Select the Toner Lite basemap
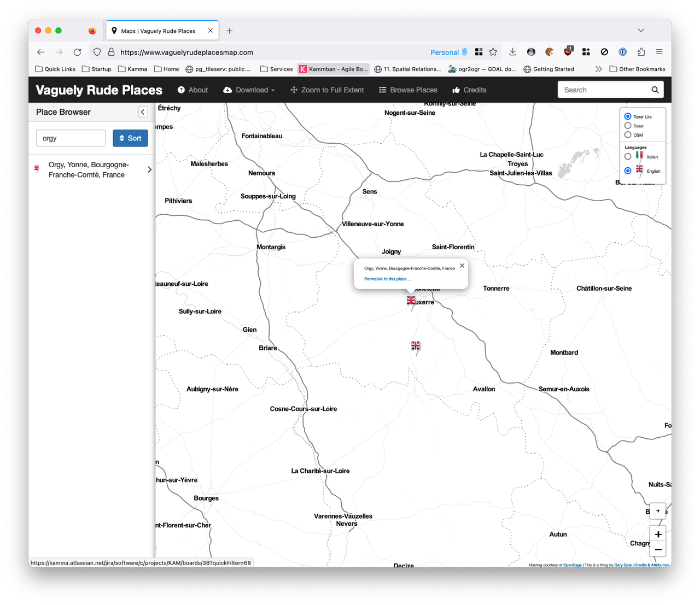This screenshot has width=700, height=605. [628, 116]
